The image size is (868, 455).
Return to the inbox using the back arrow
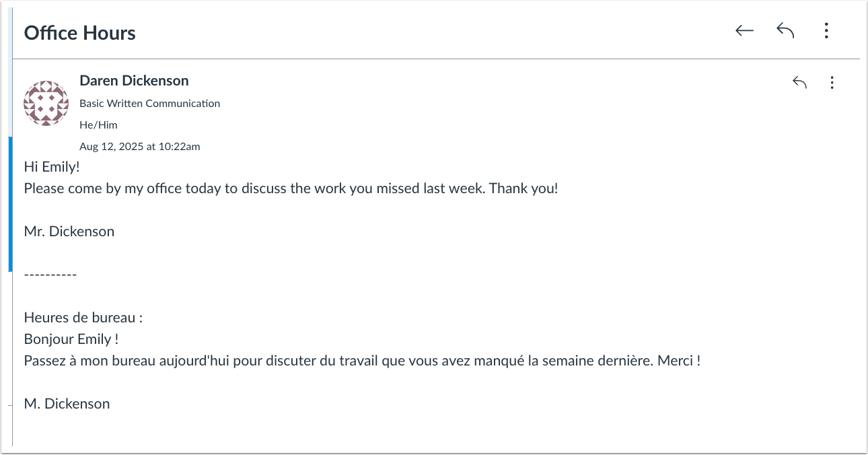[743, 30]
